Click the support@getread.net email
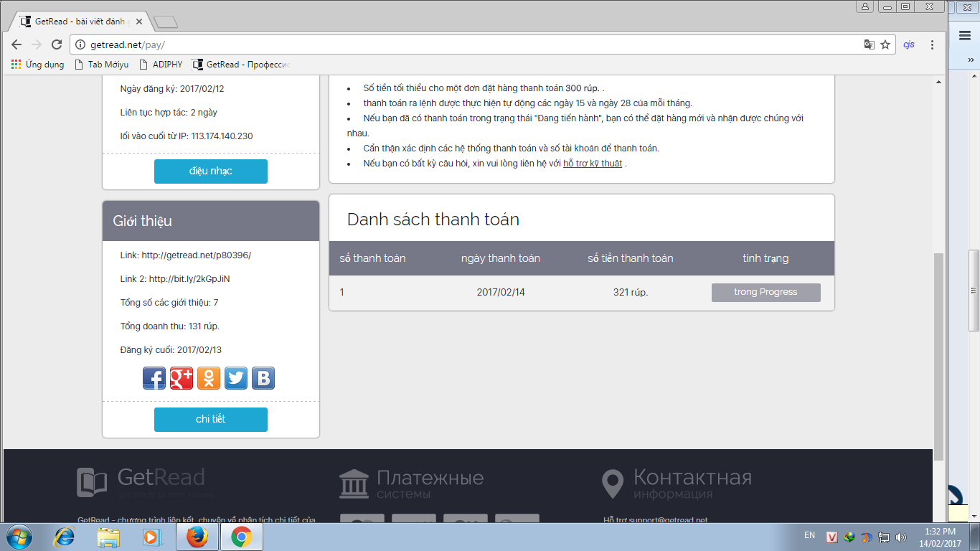The image size is (980, 551). (x=669, y=520)
